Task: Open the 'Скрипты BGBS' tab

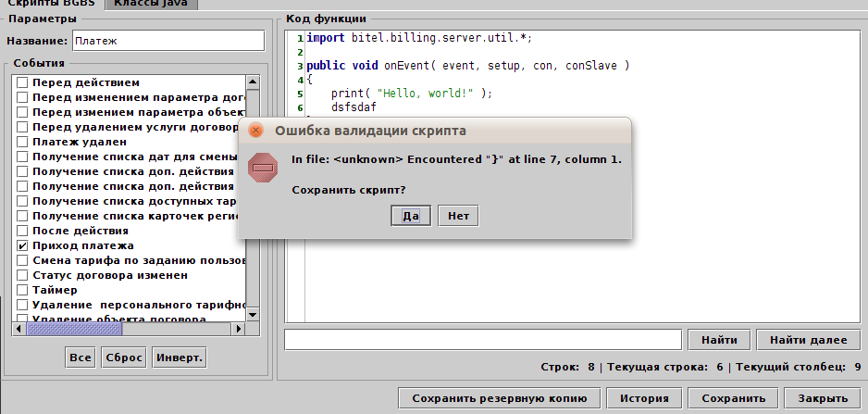Action: [53, 4]
